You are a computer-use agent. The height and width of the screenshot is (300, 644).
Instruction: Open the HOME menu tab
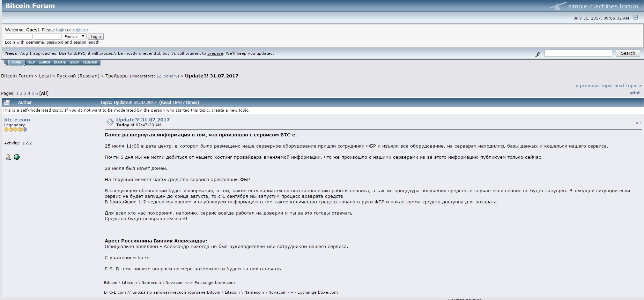pos(16,62)
